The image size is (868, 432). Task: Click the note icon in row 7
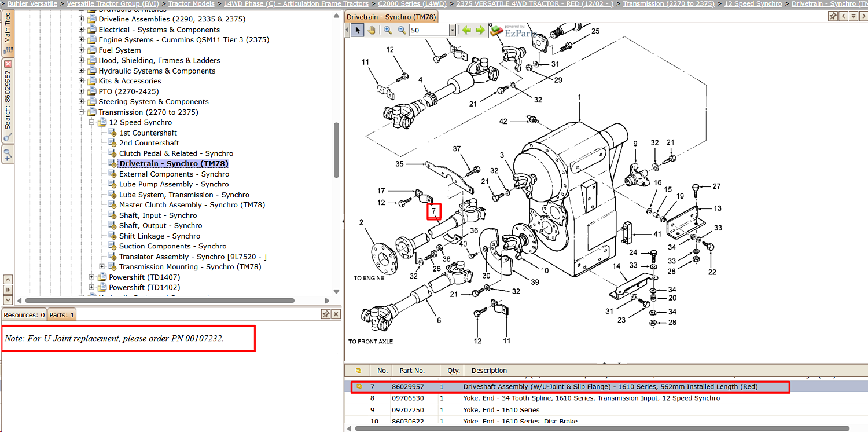[359, 387]
